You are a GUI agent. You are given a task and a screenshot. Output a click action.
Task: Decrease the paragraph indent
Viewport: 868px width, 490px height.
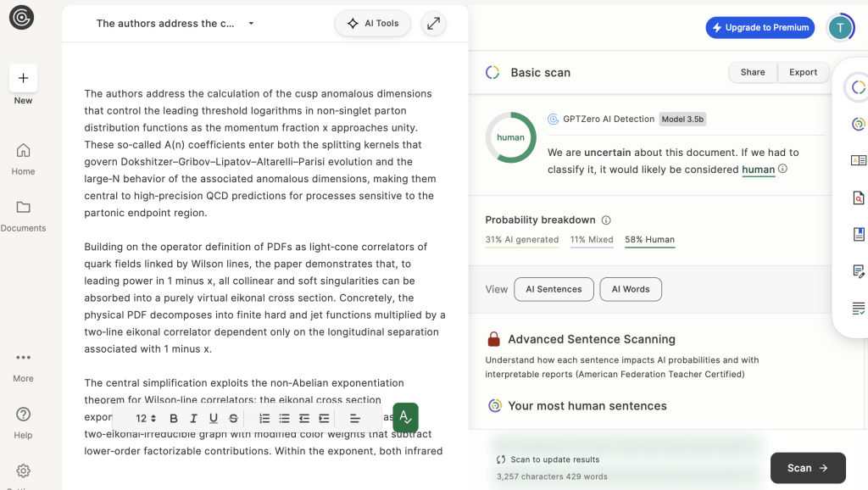(x=304, y=419)
